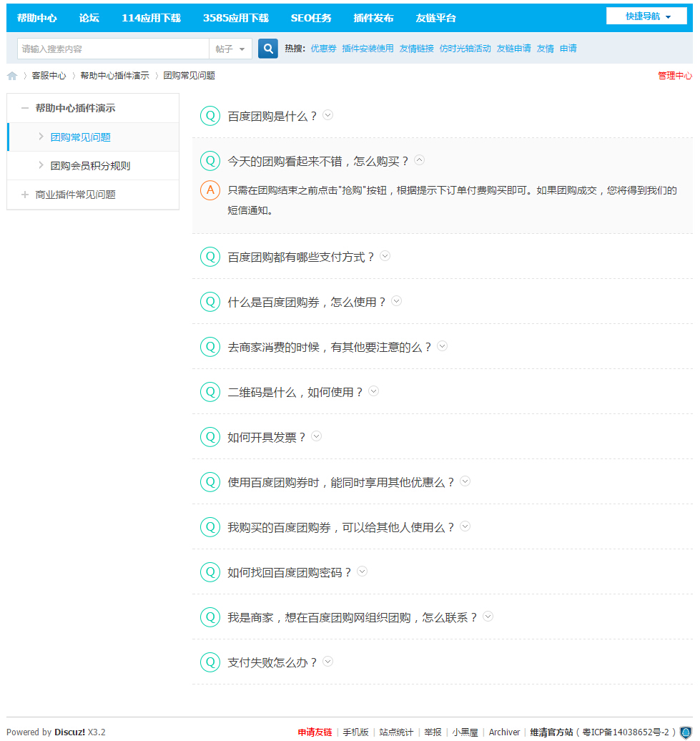Expand the 商业插件常见问题 sidebar section
700x741 pixels.
point(25,195)
